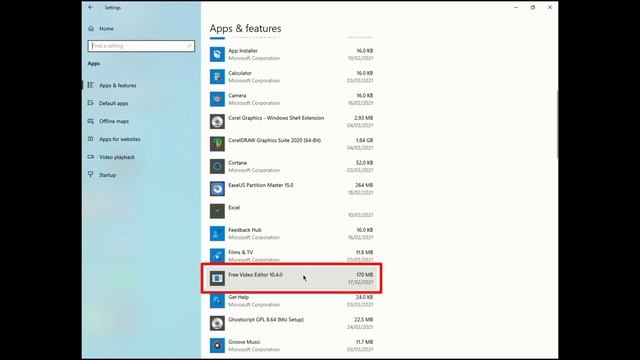Click the 264 MB size value

[x=364, y=185]
